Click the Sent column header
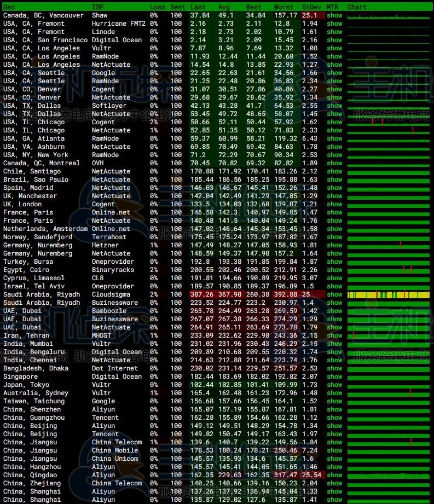 pyautogui.click(x=178, y=7)
